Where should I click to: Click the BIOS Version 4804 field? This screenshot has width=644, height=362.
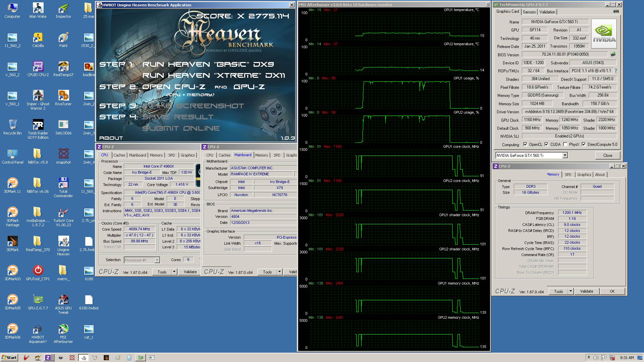click(x=263, y=217)
